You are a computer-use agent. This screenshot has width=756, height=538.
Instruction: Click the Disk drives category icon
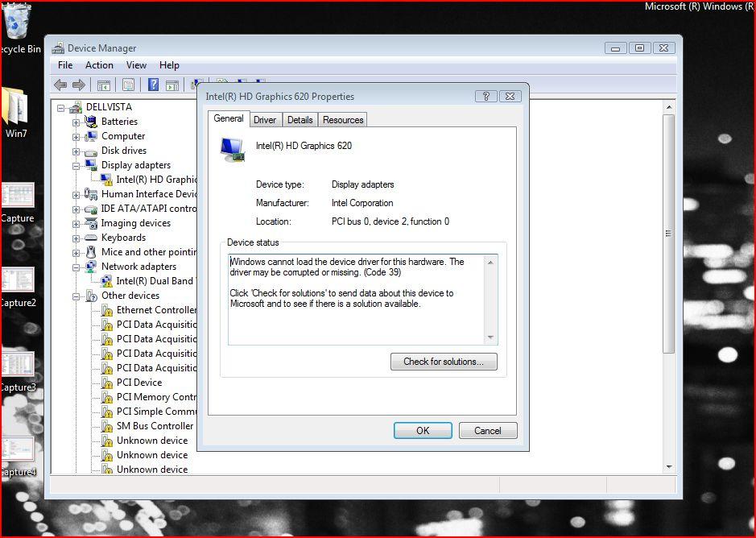click(x=91, y=151)
